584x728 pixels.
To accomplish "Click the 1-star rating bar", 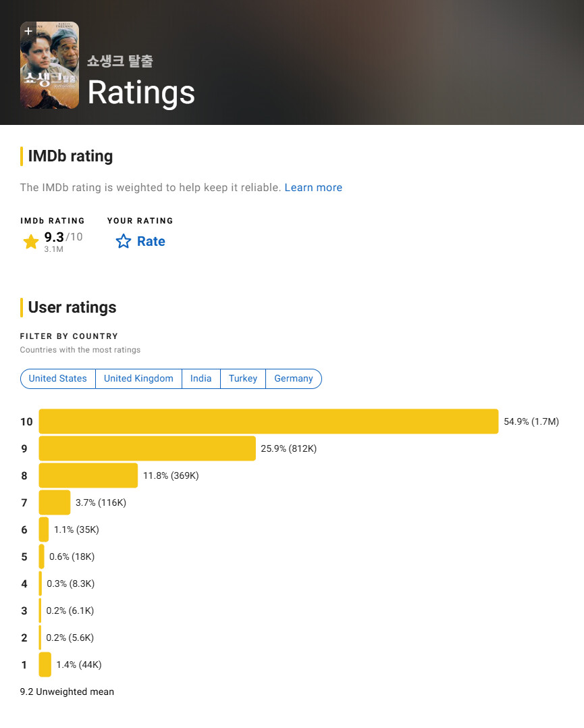I will tap(45, 665).
